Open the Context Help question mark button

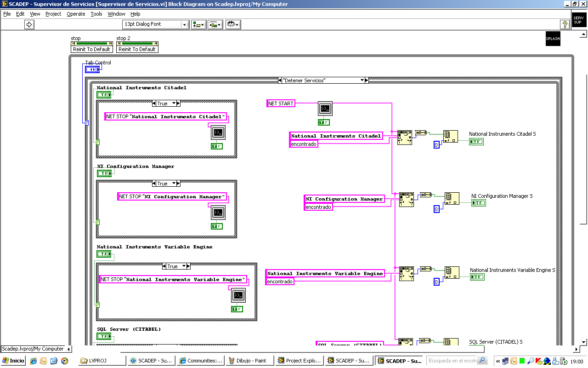pos(565,24)
